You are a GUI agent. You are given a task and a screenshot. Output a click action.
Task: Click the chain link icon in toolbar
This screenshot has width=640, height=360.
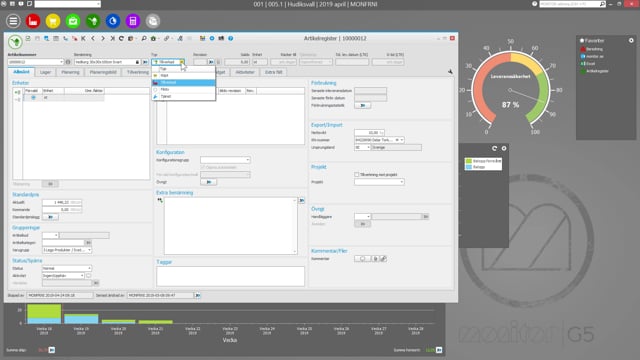[167, 38]
